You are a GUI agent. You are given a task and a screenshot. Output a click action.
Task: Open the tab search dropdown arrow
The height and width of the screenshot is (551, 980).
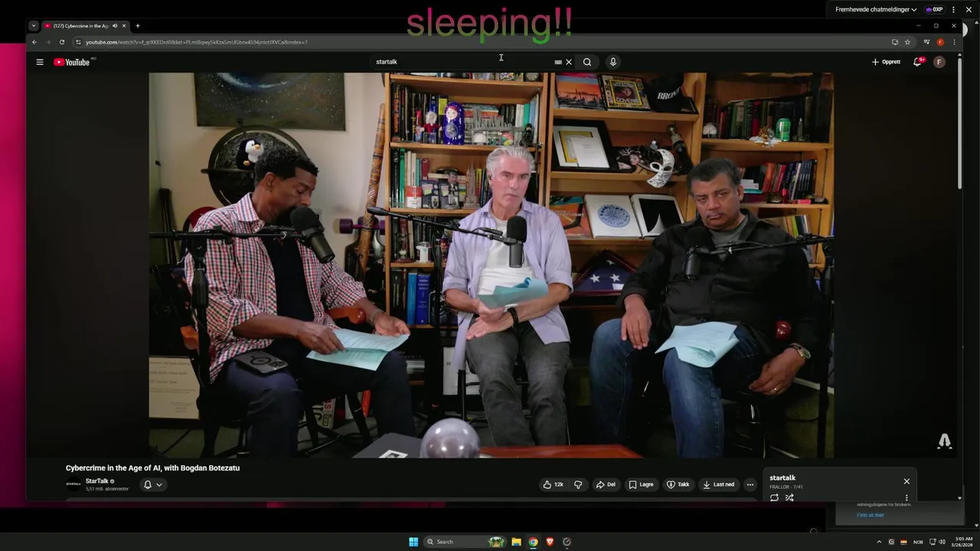click(x=34, y=26)
